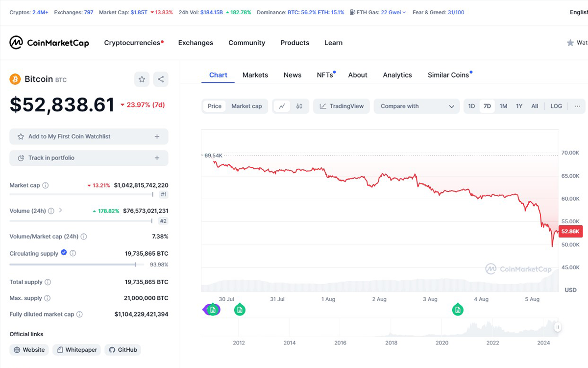Select the Chart tab
Viewport: 588px width, 368px height.
pyautogui.click(x=218, y=75)
